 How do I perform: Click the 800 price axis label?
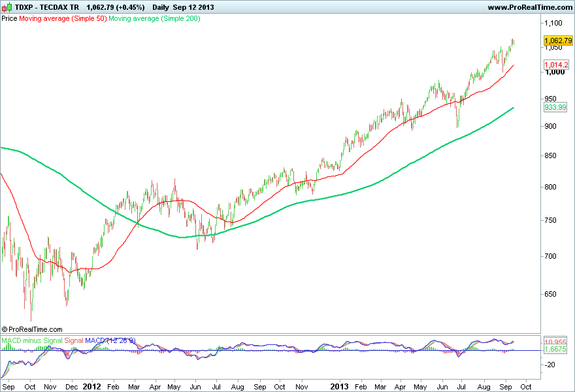coord(550,187)
